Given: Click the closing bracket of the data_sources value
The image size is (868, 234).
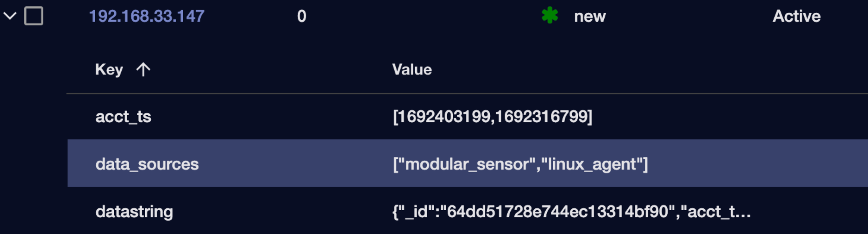Looking at the screenshot, I should (x=645, y=164).
